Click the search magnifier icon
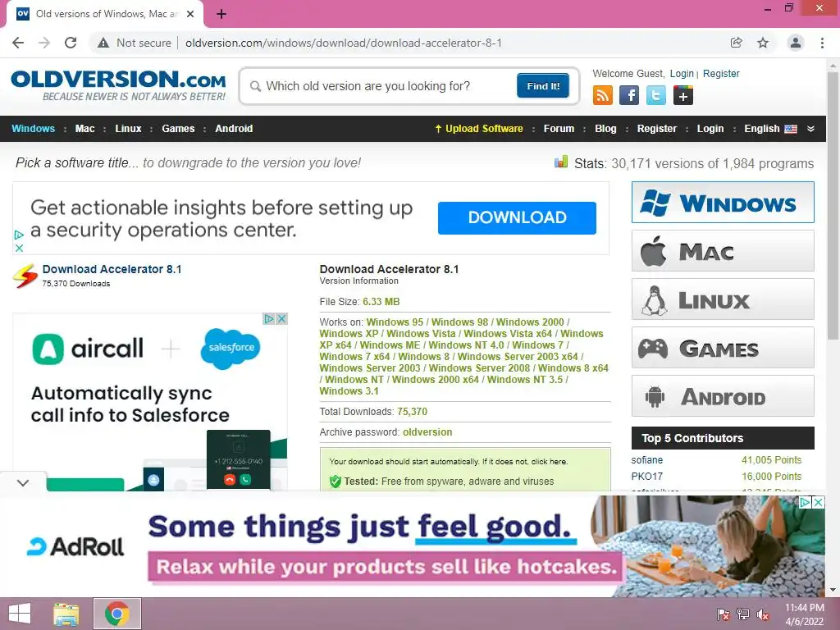The height and width of the screenshot is (630, 840). [256, 86]
